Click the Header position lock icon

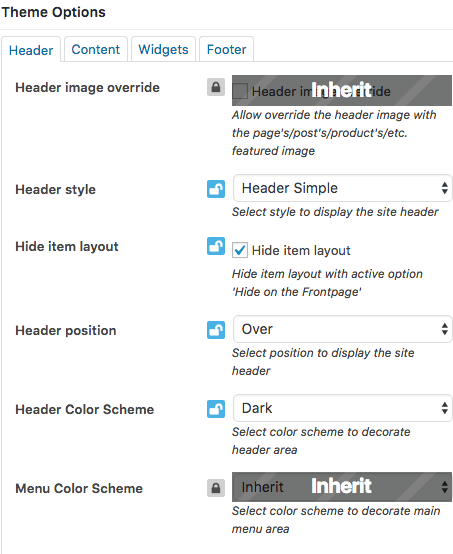tap(216, 330)
